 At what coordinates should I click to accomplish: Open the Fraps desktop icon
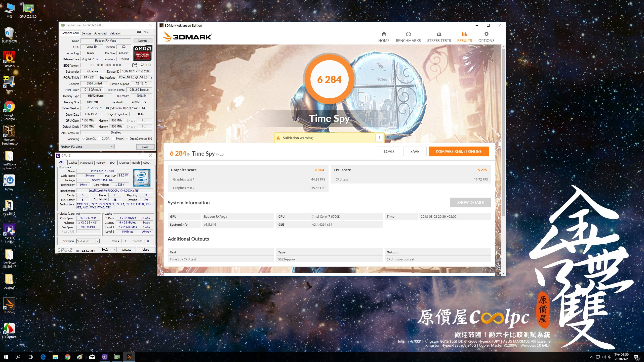click(x=9, y=84)
